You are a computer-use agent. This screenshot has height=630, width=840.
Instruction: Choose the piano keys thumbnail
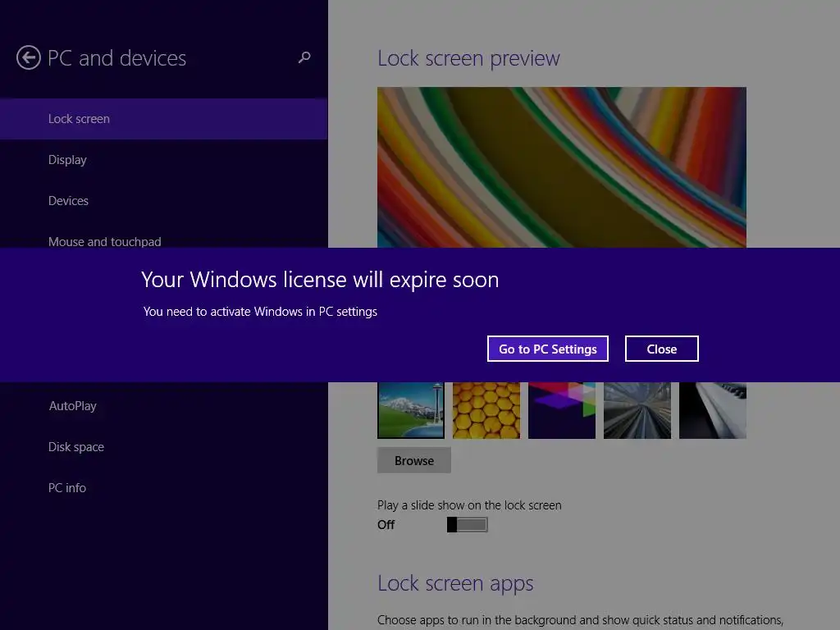coord(713,410)
